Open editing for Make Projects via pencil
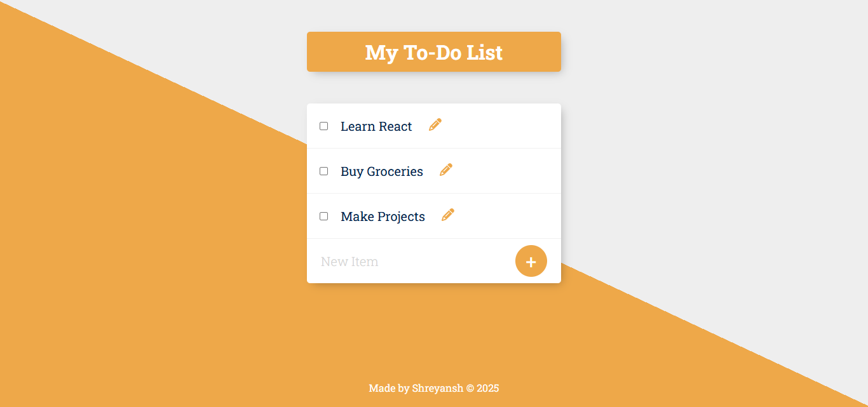The height and width of the screenshot is (407, 868). [x=448, y=215]
